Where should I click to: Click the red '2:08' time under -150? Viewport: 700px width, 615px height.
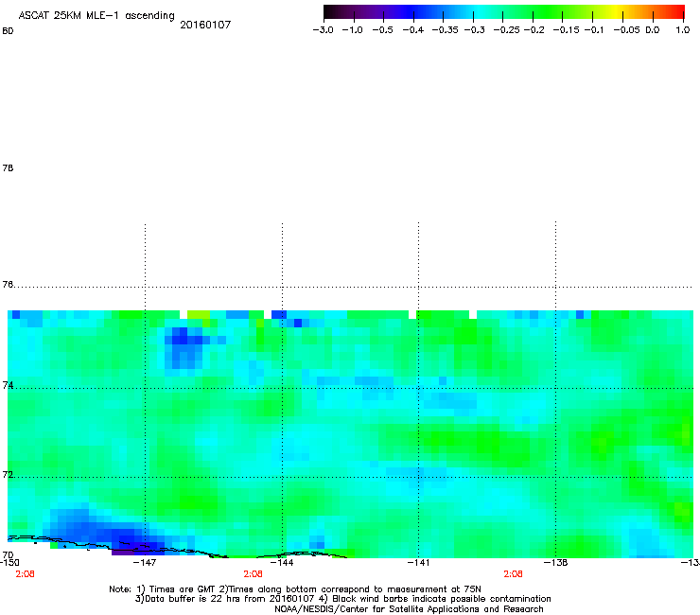pyautogui.click(x=25, y=574)
